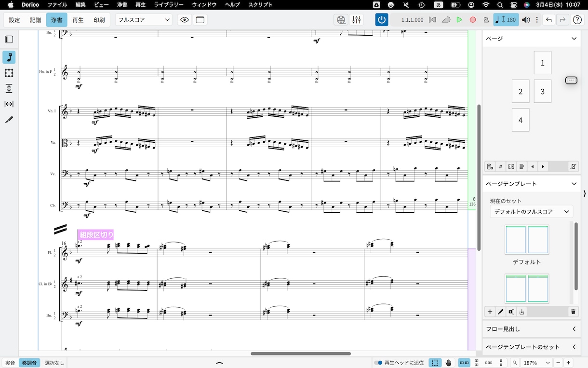588x368 pixels.
Task: Select the Frames tool in the left toolbox
Action: pyautogui.click(x=9, y=73)
